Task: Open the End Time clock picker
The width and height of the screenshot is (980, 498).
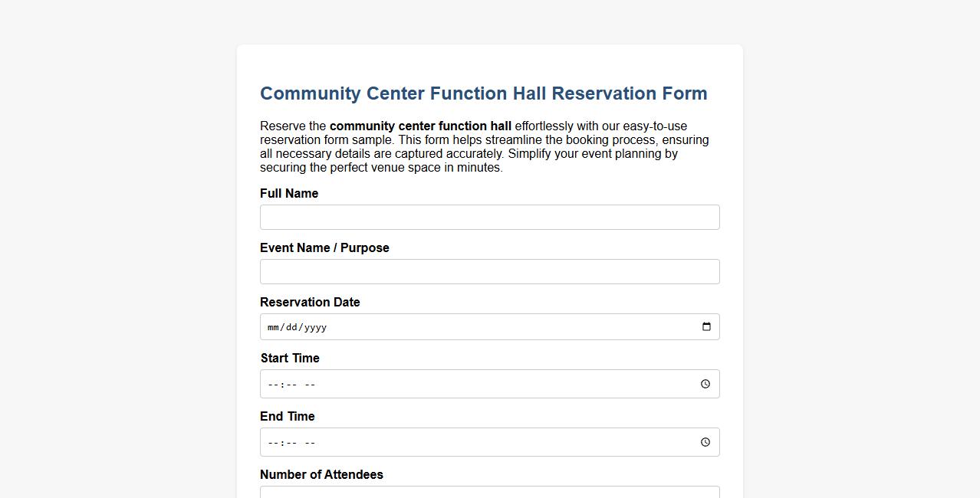Action: 705,441
